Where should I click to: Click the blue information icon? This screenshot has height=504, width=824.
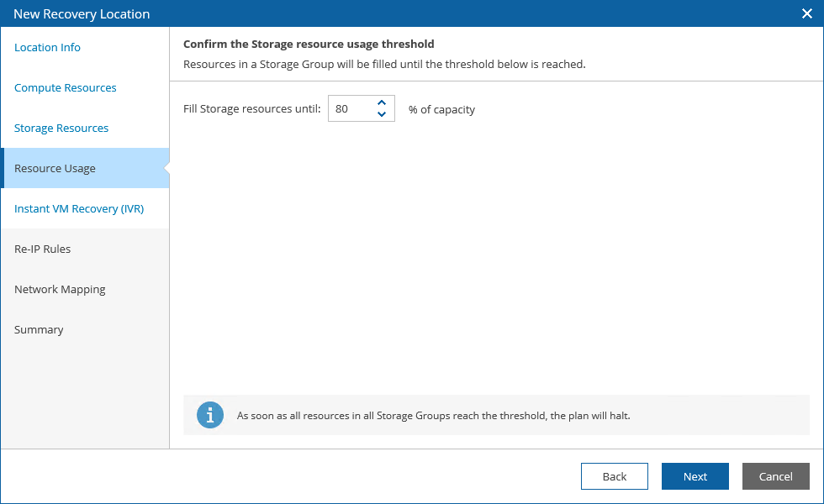[x=210, y=415]
